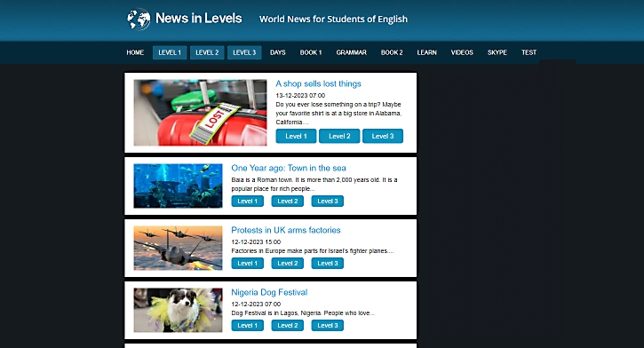Screen dimensions: 644x348
Task: Choose Level 1 for UK arms factories
Action: [x=247, y=263]
